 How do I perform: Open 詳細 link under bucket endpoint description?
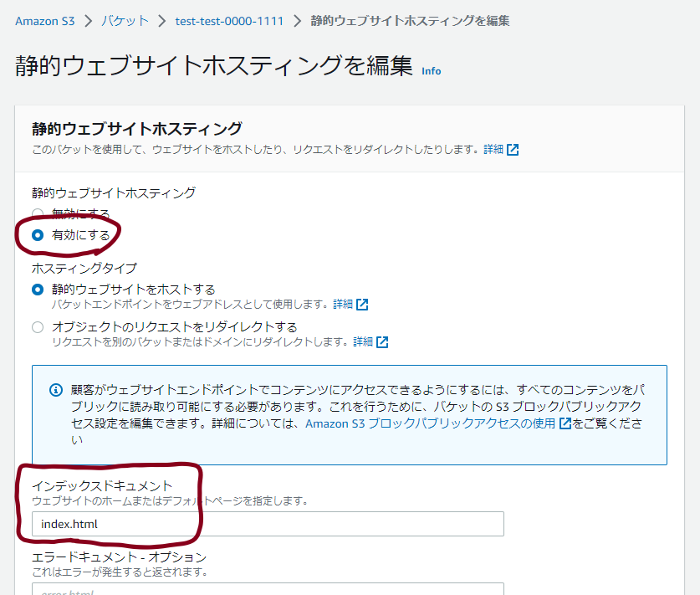[343, 305]
